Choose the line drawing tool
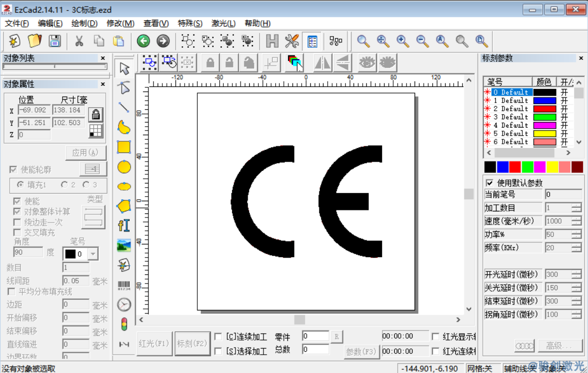Viewport: 588px width, 373px height. click(124, 108)
